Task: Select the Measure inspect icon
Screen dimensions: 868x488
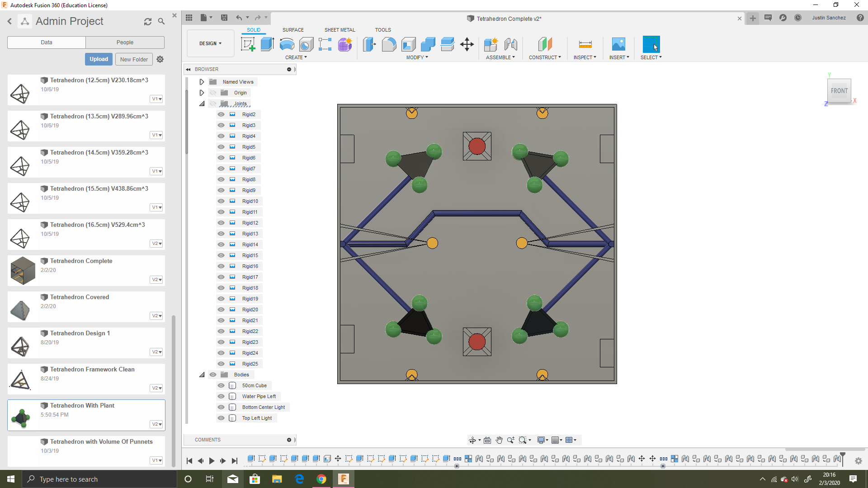Action: (x=585, y=44)
